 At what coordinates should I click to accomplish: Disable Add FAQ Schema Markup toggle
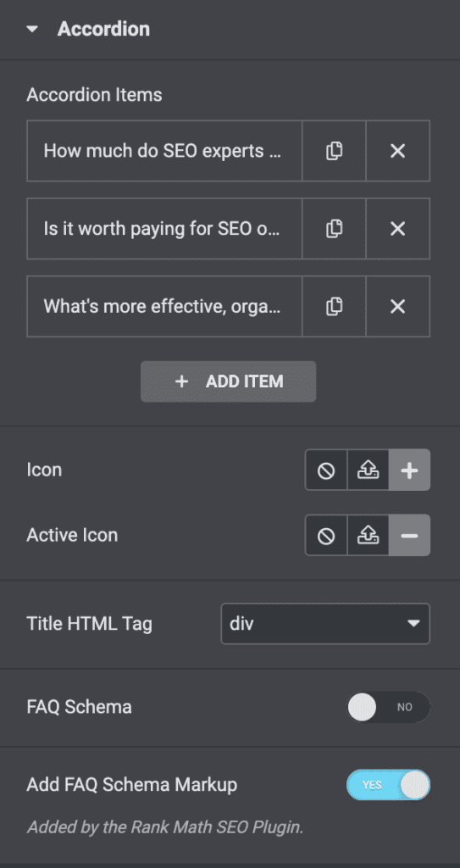point(389,784)
